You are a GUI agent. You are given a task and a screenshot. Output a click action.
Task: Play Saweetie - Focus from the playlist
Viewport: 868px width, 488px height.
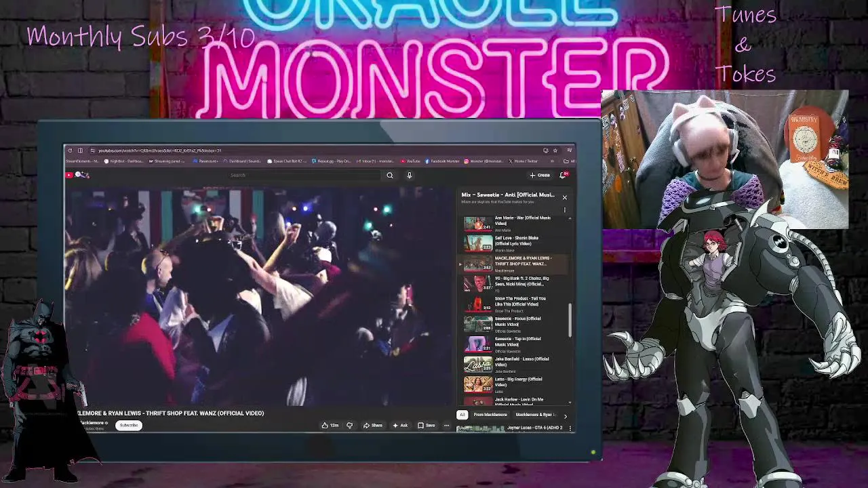pyautogui.click(x=515, y=325)
